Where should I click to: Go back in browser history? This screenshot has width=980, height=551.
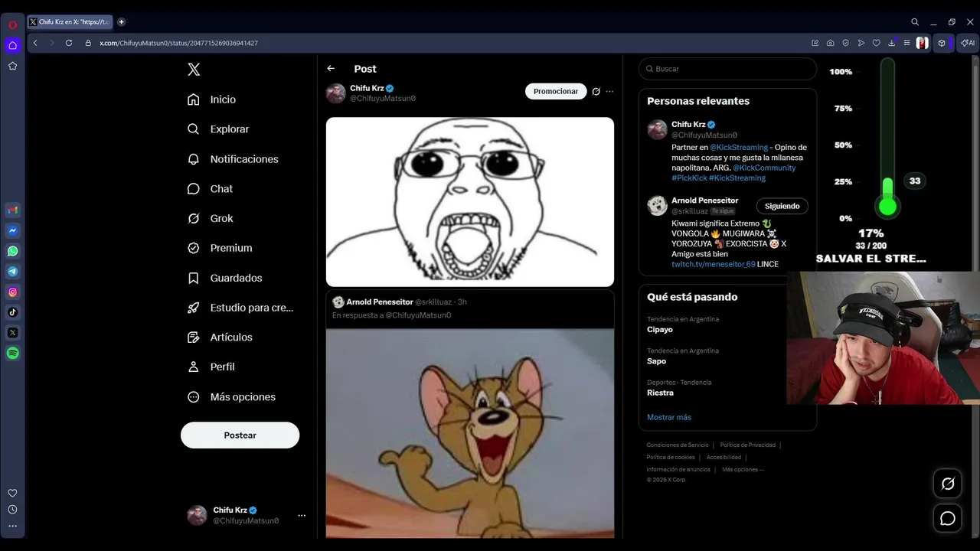coord(35,43)
